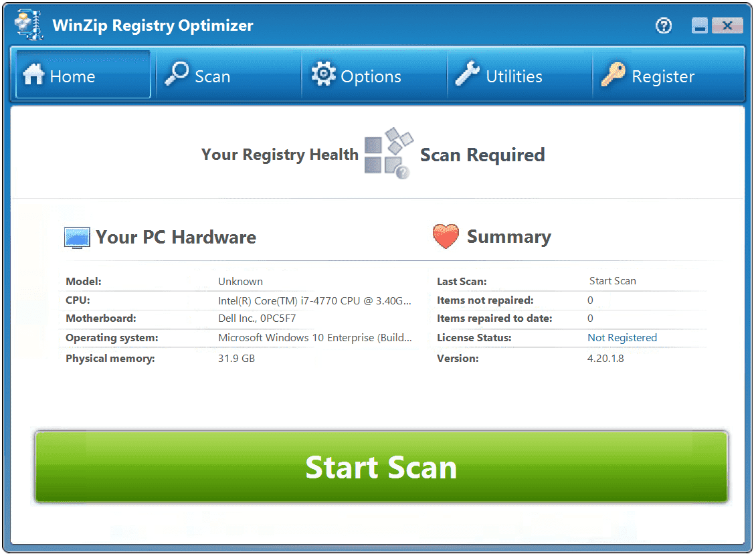Click the Utilities wrench icon

tap(467, 74)
